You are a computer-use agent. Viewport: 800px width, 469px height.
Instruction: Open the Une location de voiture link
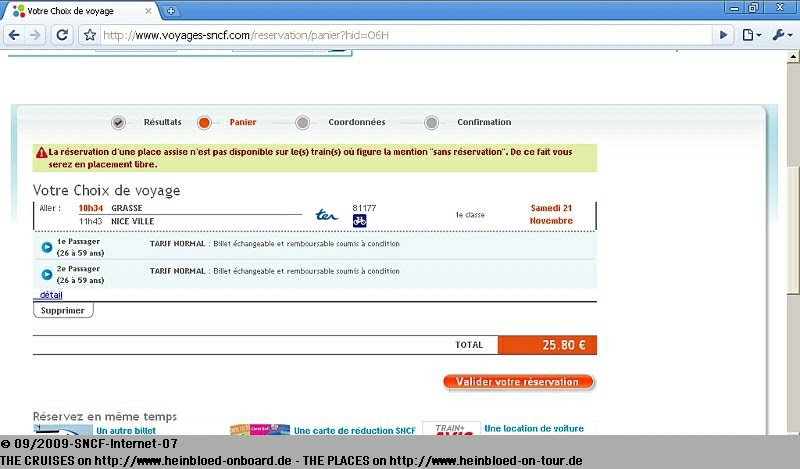pos(534,429)
